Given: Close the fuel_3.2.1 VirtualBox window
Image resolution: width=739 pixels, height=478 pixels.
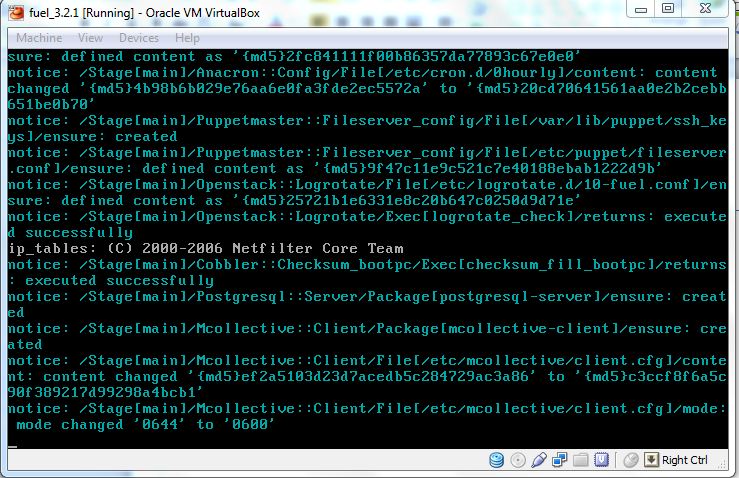Looking at the screenshot, I should (705, 8).
